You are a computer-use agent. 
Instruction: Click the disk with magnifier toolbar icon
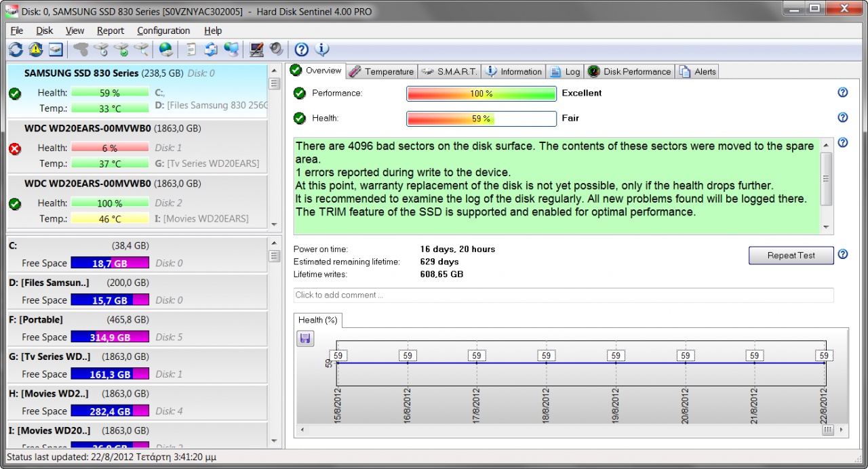coord(141,49)
